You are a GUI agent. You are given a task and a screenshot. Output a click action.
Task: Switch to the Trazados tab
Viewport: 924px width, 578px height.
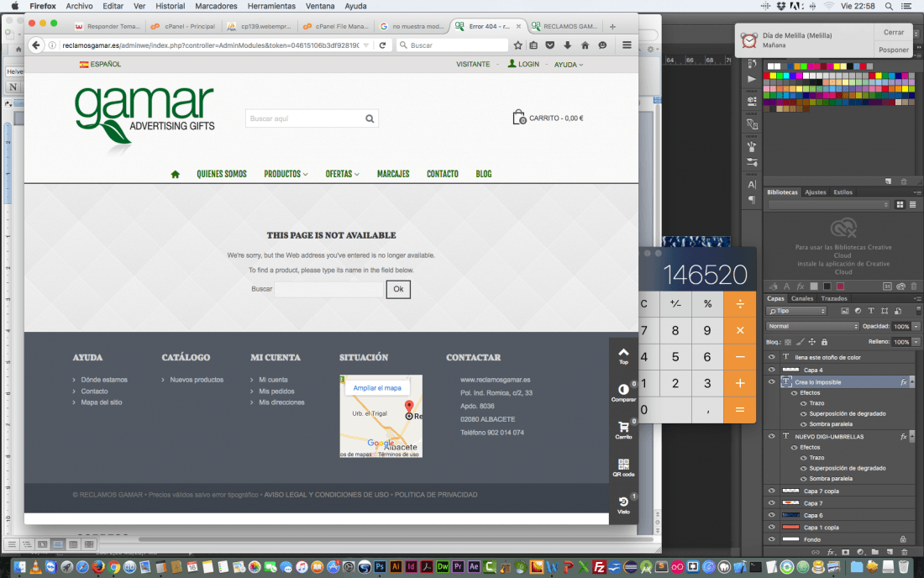(x=834, y=299)
